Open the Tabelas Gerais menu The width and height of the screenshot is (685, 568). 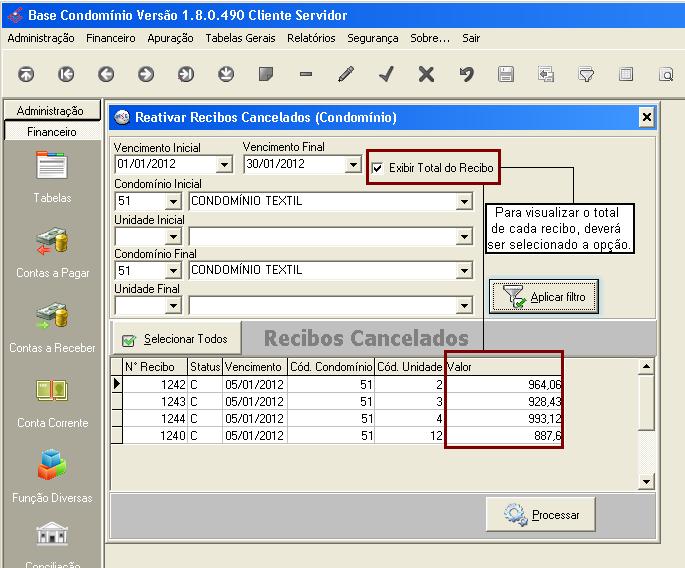239,38
